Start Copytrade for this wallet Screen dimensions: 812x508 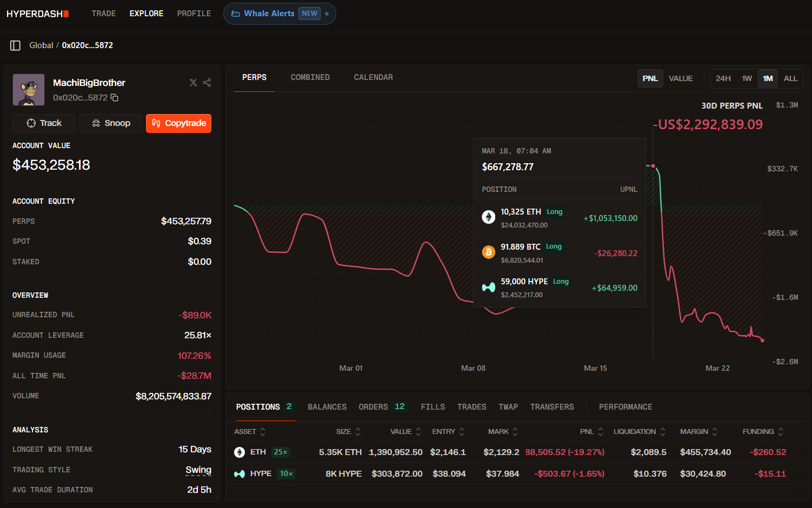click(x=178, y=123)
